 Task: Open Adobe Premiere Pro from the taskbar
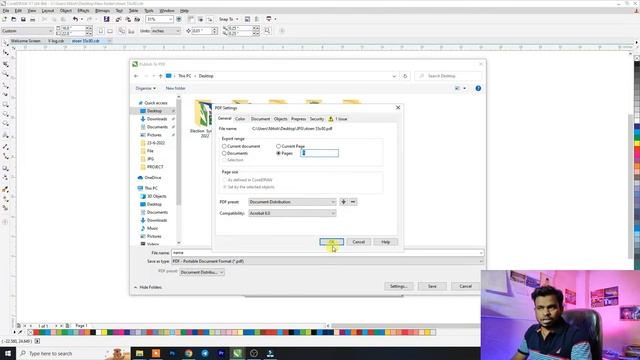[221, 353]
